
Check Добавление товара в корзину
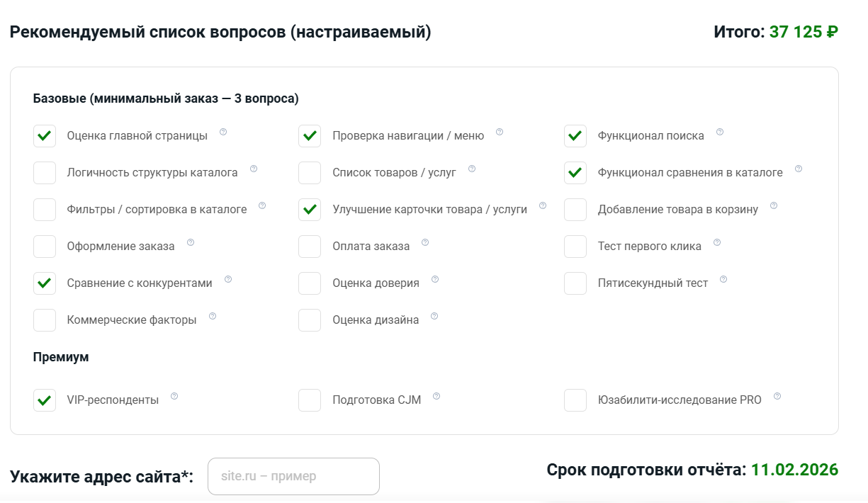tap(575, 209)
